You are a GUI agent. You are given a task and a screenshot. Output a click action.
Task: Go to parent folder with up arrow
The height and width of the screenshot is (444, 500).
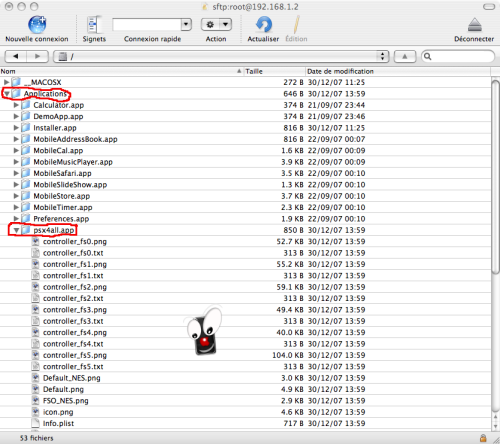pyautogui.click(x=405, y=56)
